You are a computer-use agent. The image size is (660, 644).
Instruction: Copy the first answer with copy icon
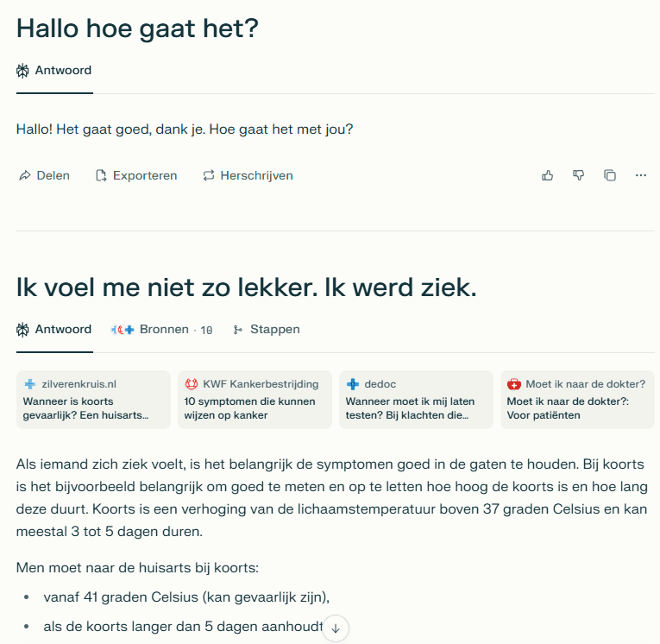click(610, 175)
